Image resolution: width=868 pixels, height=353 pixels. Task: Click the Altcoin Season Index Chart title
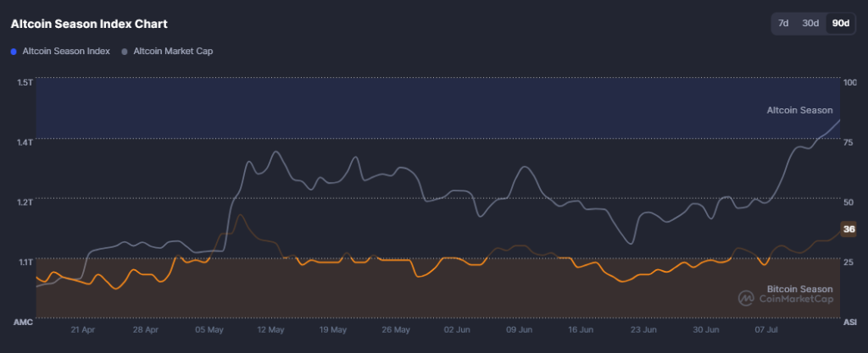(x=89, y=25)
